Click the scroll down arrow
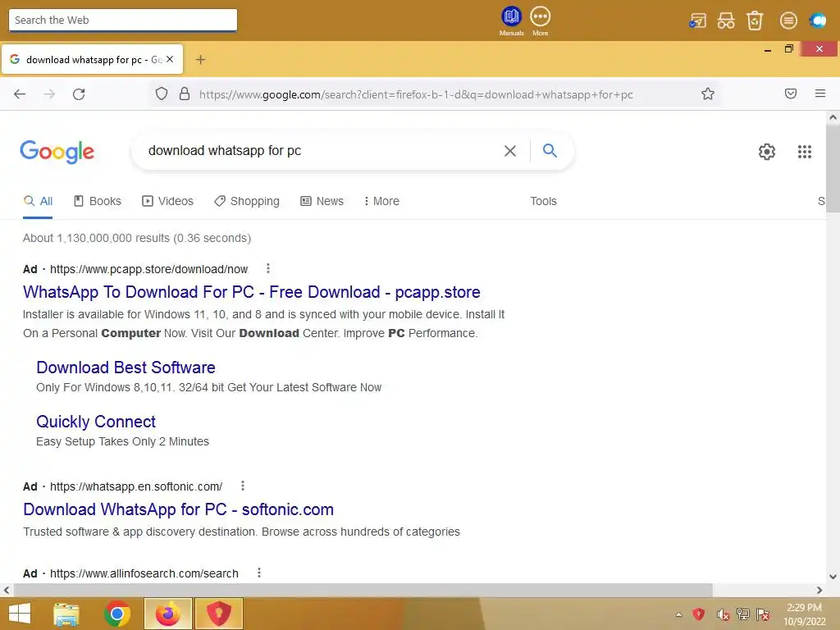 [x=833, y=577]
